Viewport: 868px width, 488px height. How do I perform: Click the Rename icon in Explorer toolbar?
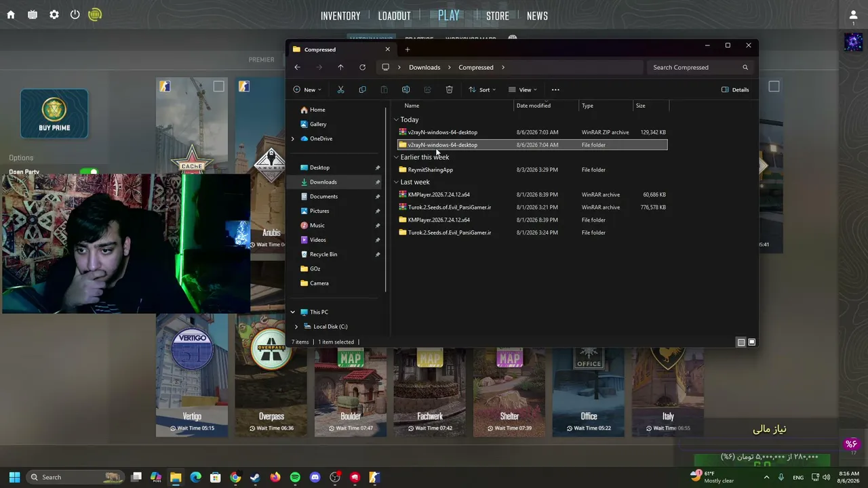tap(406, 89)
